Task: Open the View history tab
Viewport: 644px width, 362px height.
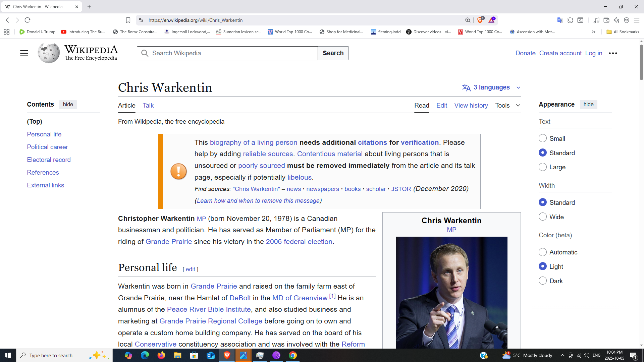Action: [x=471, y=106]
